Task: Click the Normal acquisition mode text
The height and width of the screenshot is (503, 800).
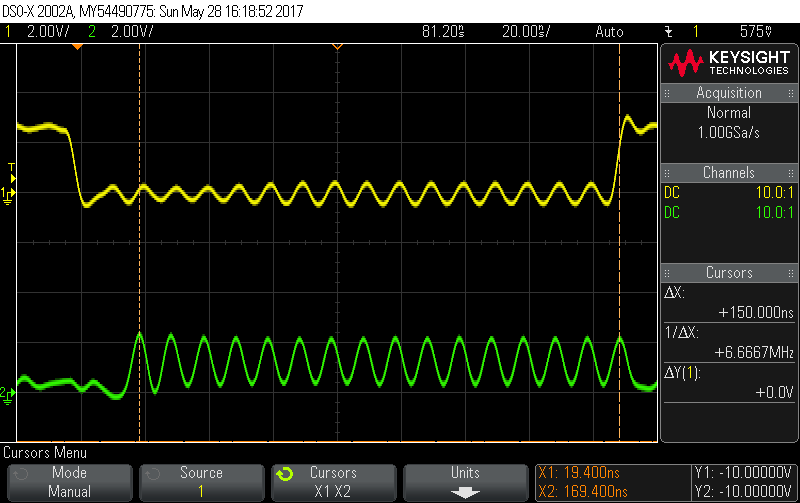Action: 729,112
